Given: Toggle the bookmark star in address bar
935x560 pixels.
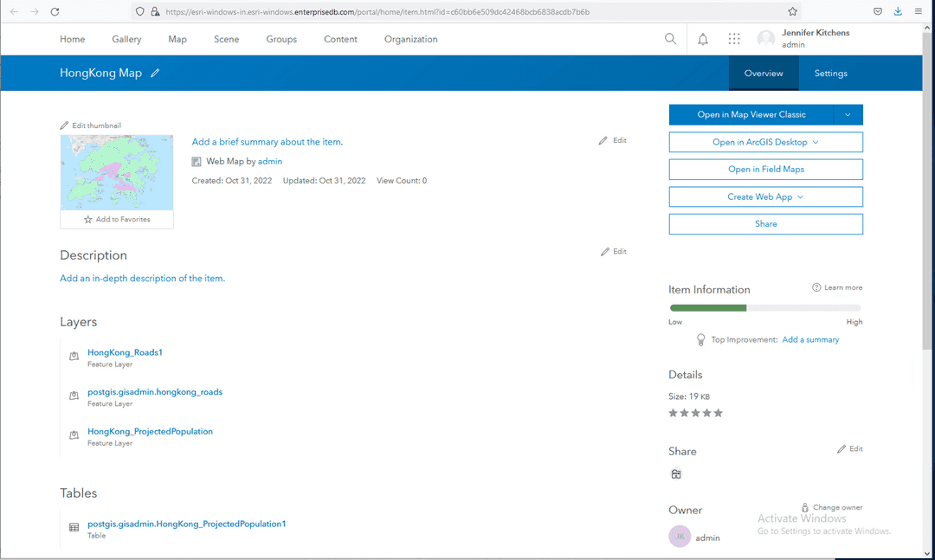Looking at the screenshot, I should pos(792,11).
